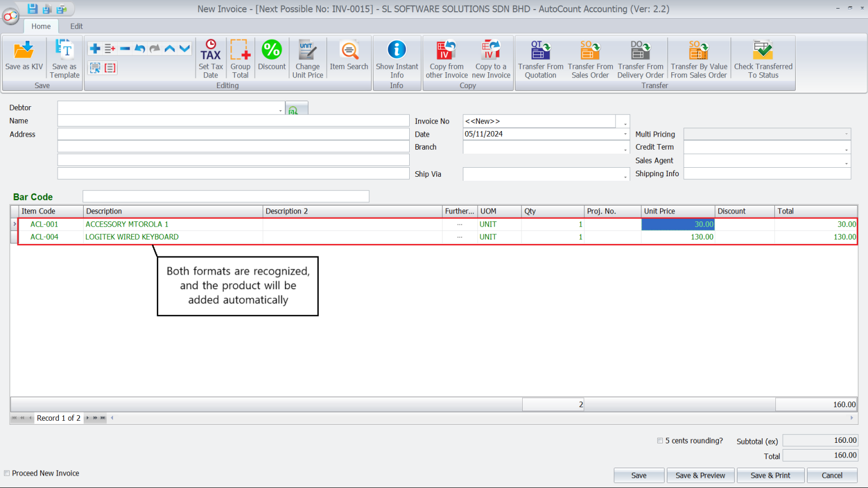This screenshot has width=868, height=488.
Task: Apply a Discount using percent icon
Action: click(272, 56)
